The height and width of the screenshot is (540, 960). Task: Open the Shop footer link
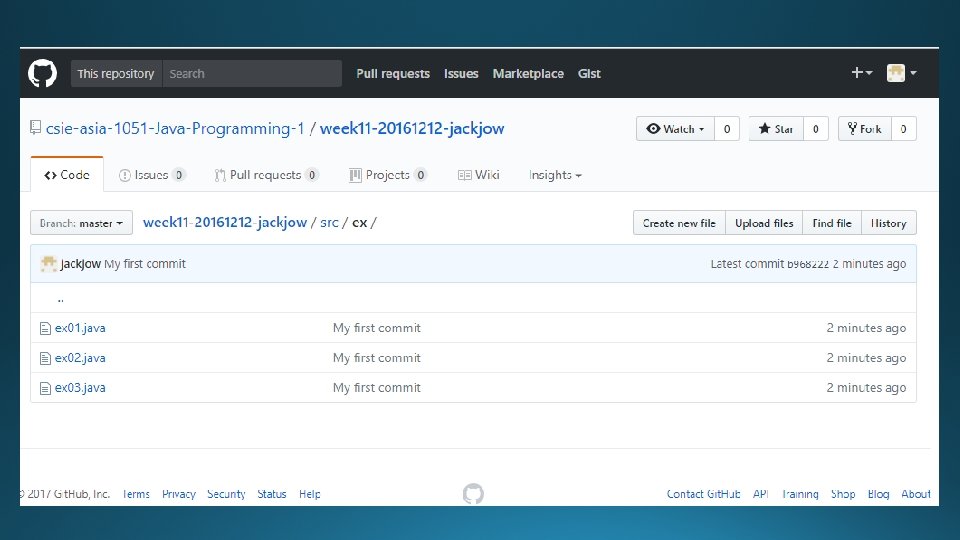coord(843,494)
